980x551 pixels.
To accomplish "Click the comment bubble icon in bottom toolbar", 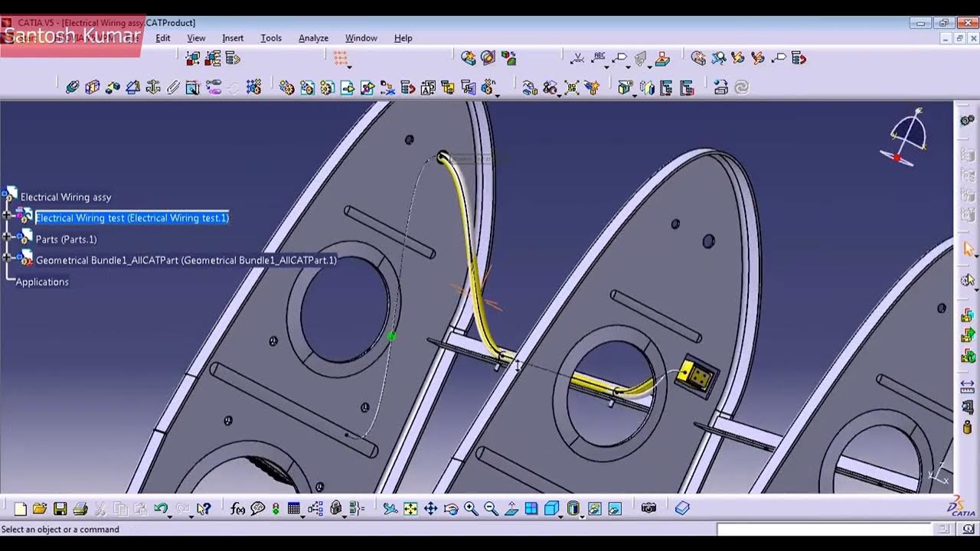I will coord(257,508).
